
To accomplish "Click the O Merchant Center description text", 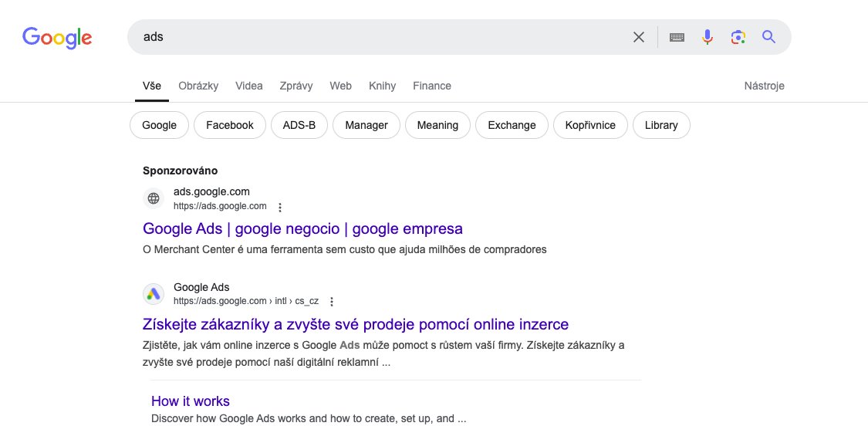I will (x=344, y=249).
